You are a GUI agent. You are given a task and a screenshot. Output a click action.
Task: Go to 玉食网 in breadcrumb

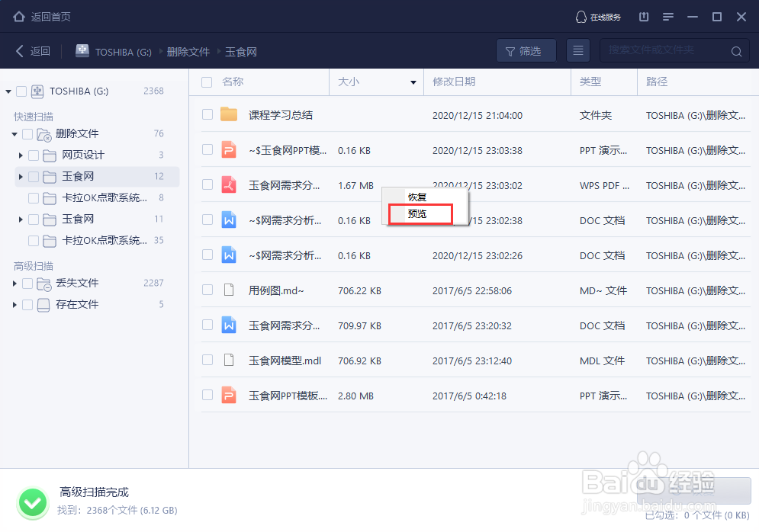[x=240, y=52]
